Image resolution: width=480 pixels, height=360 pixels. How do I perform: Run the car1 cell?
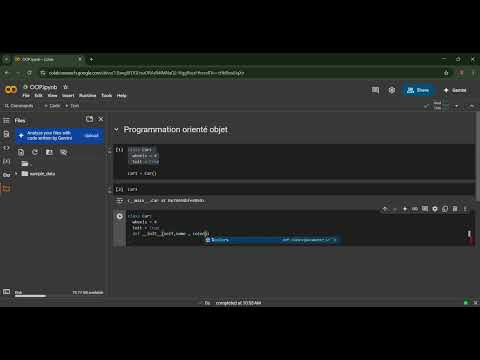pos(119,189)
